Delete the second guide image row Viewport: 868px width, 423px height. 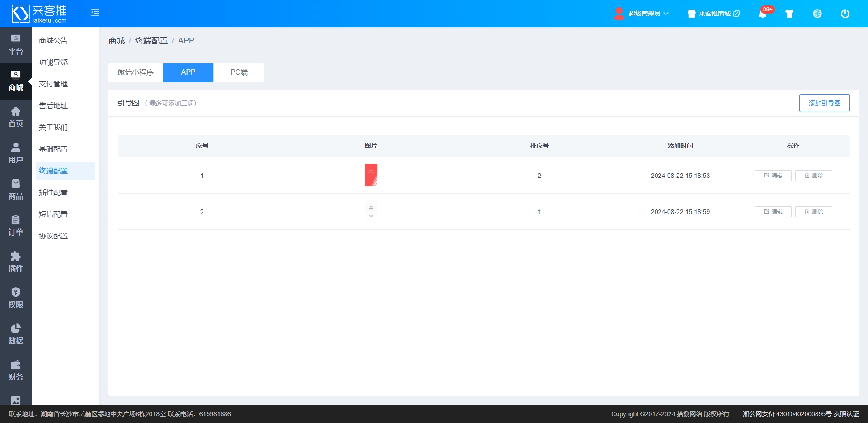pos(813,212)
